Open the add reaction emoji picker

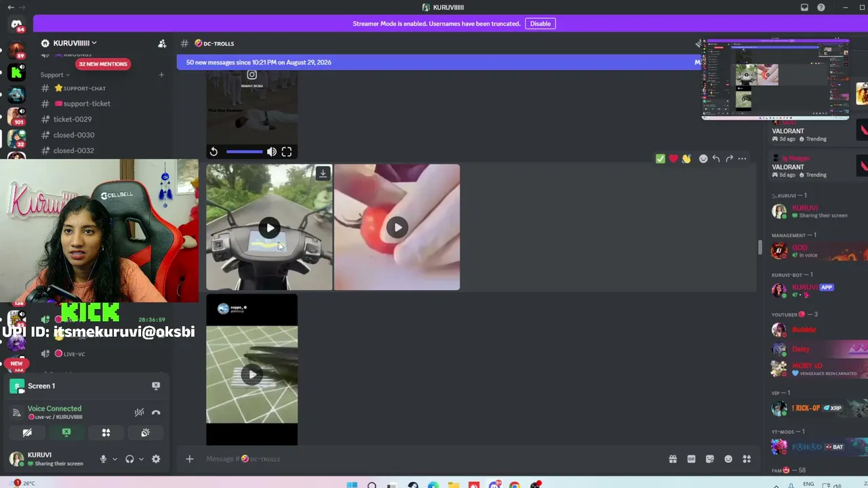tap(703, 159)
